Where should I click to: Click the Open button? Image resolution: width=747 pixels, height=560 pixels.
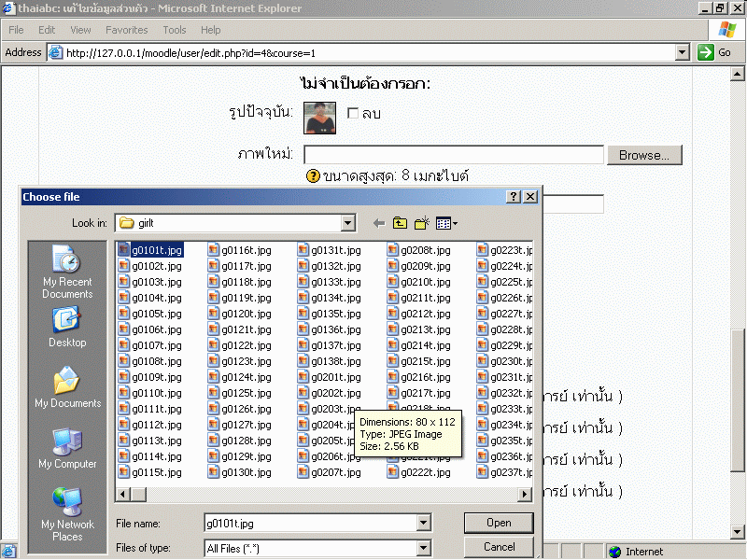499,523
